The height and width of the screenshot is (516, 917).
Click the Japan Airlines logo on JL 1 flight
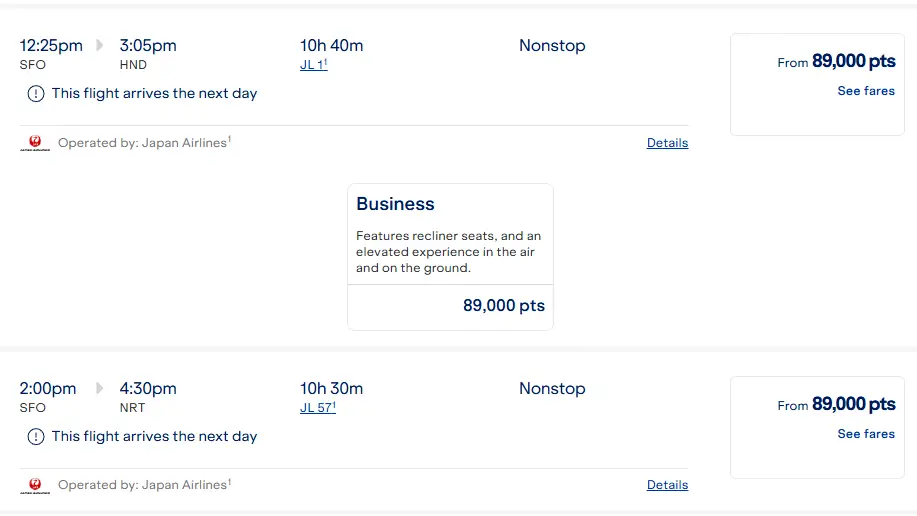click(35, 143)
